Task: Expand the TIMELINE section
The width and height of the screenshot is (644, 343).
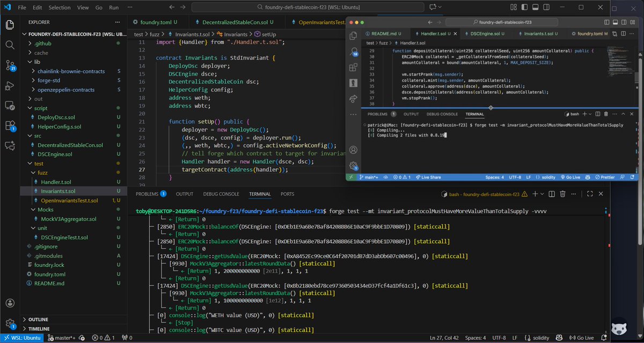Action: click(x=74, y=329)
